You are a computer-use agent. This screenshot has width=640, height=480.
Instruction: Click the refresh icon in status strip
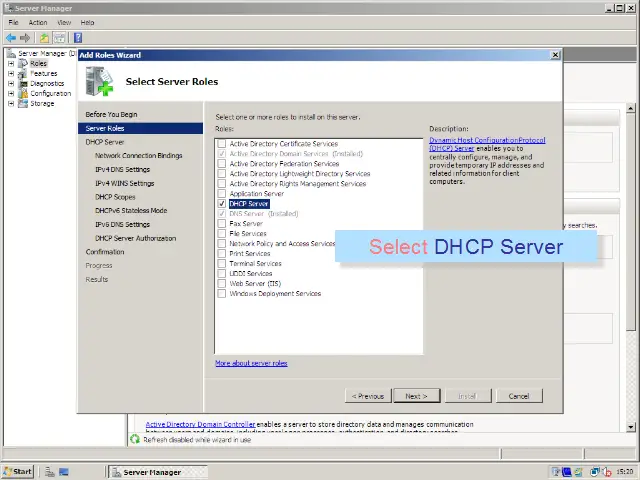(135, 440)
